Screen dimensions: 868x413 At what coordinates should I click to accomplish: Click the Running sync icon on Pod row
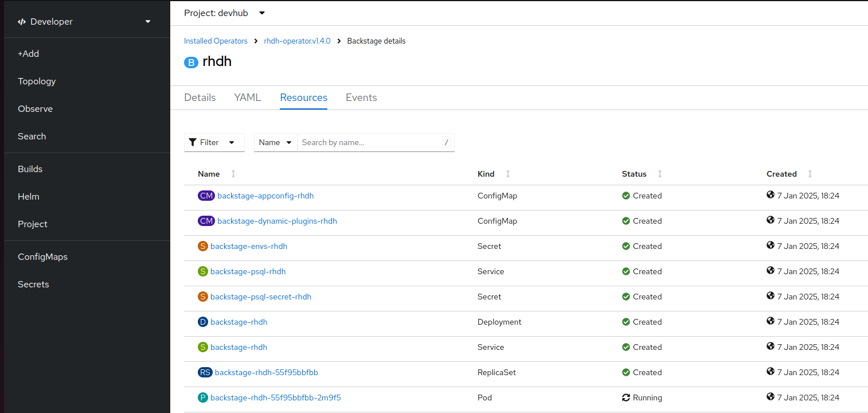(626, 398)
